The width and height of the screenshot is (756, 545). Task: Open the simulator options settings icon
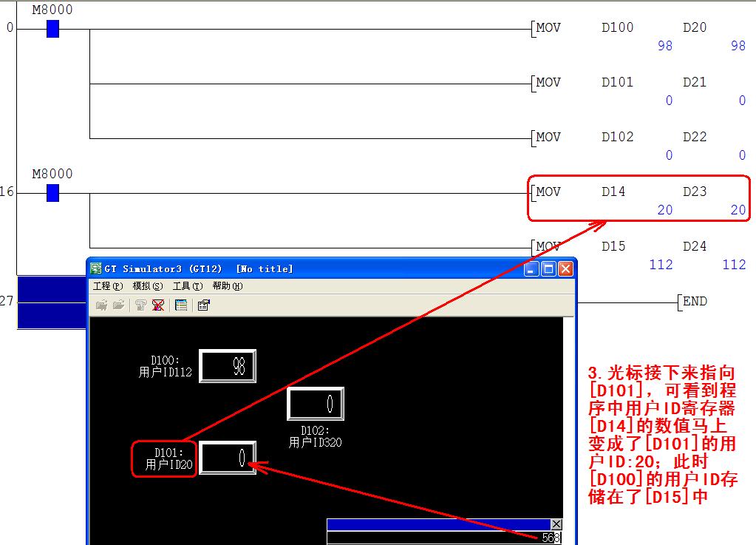click(204, 305)
